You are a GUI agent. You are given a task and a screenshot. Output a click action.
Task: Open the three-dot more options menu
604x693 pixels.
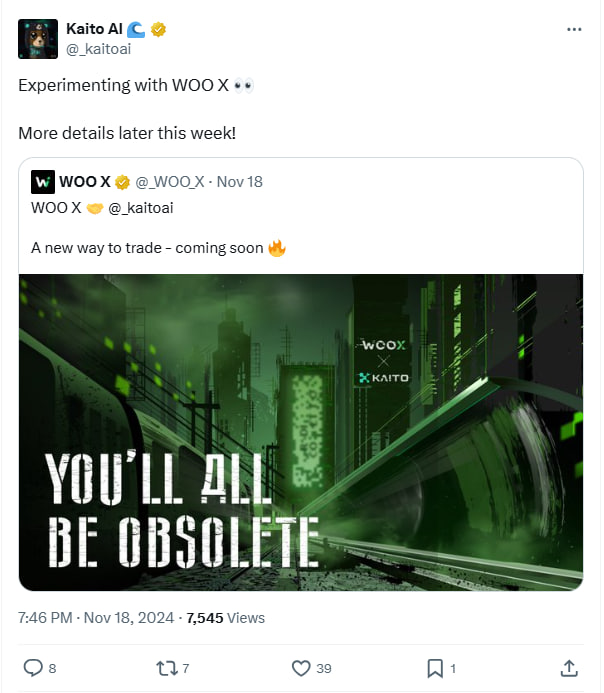574,29
